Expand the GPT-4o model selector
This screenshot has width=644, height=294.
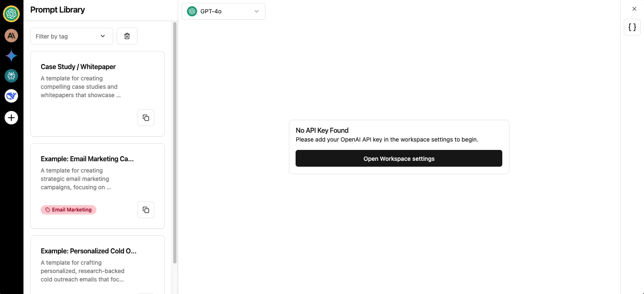(x=223, y=11)
